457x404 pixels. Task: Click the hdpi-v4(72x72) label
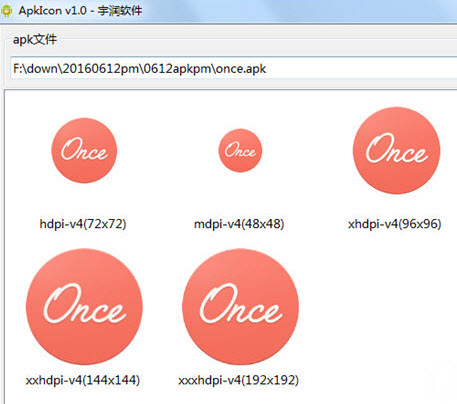pos(83,224)
